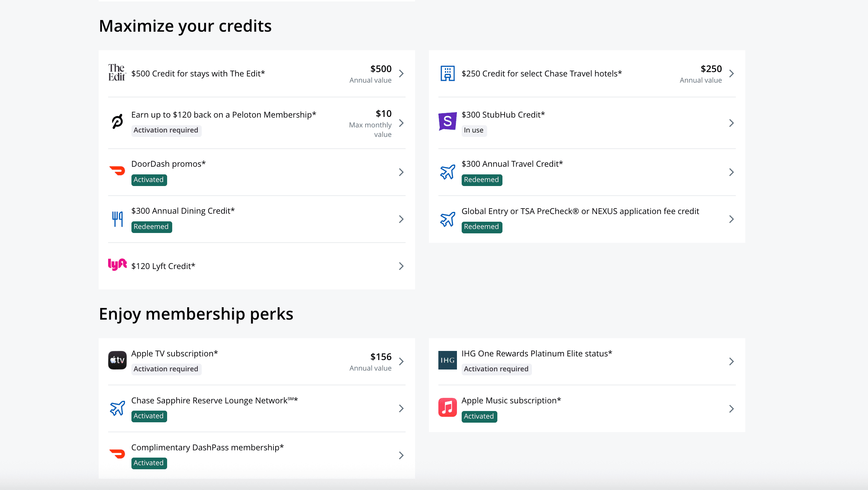The image size is (868, 490).
Task: Click the $250 Annual value amount
Action: click(711, 69)
